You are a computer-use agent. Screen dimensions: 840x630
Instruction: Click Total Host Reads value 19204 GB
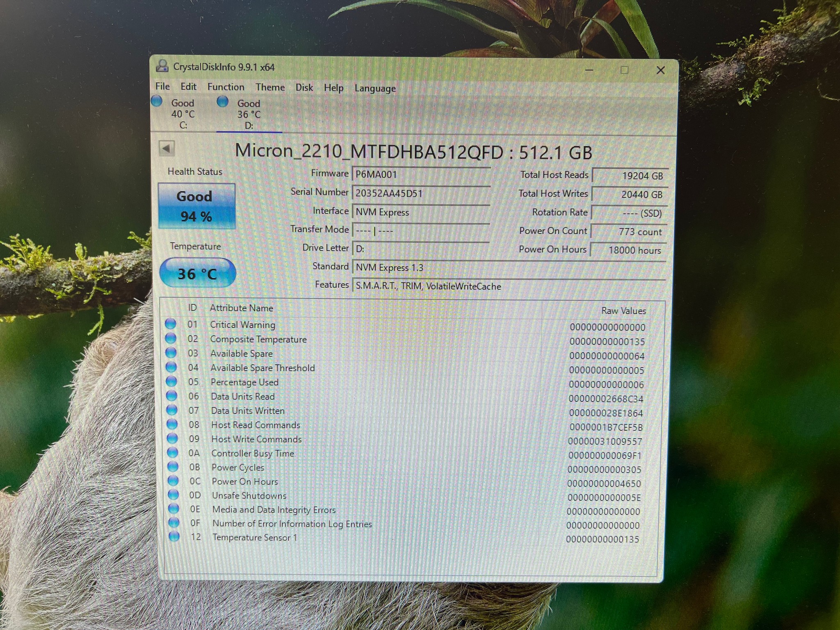(630, 176)
